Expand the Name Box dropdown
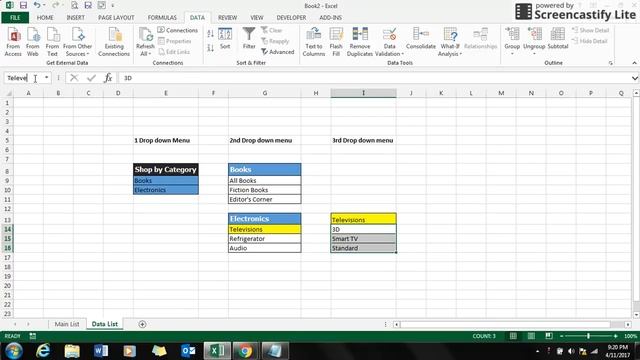Image resolution: width=640 pixels, height=360 pixels. (x=47, y=78)
